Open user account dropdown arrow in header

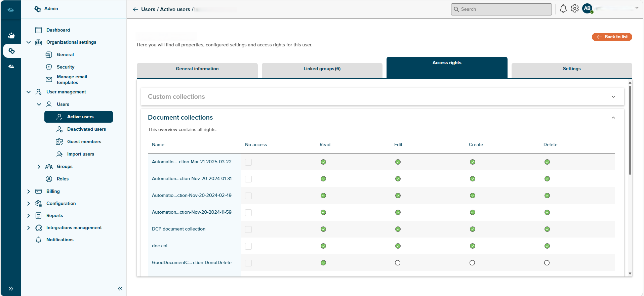pos(637,8)
